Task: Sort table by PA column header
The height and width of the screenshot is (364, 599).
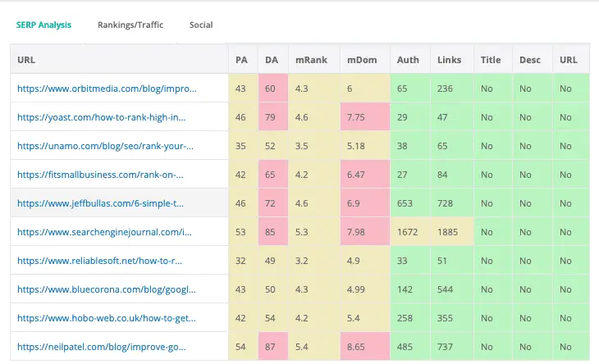Action: coord(241,60)
